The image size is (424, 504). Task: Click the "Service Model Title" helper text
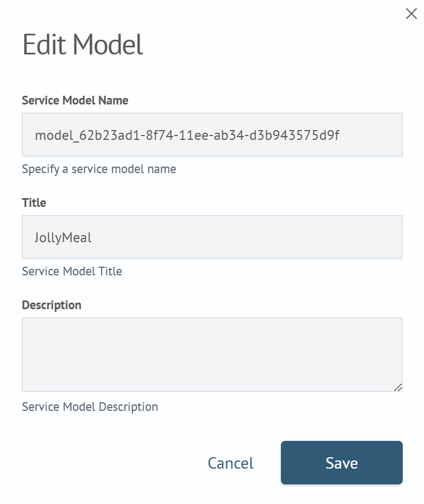72,271
